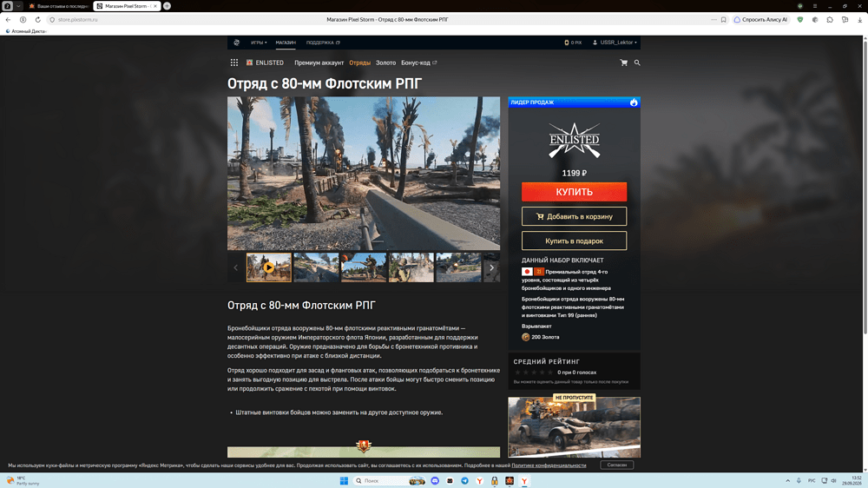Screen dimensions: 868x488
Task: Select the fourth gallery thumbnail with soldiers
Action: [x=411, y=267]
